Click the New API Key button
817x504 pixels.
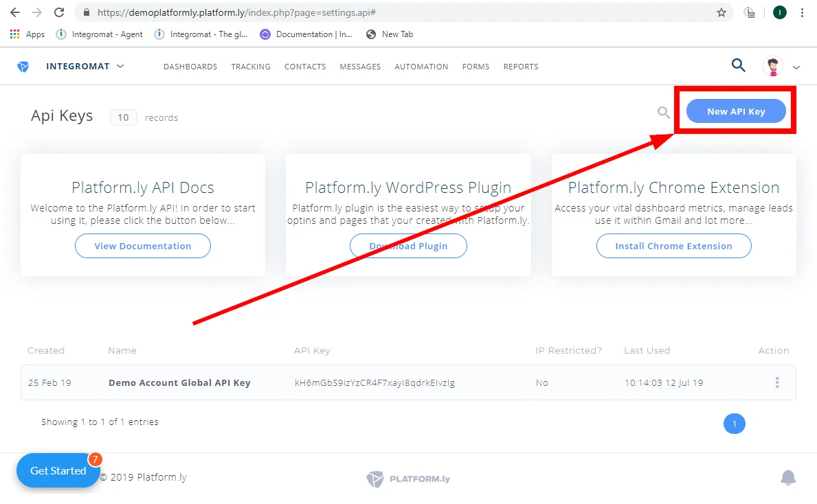coord(736,111)
